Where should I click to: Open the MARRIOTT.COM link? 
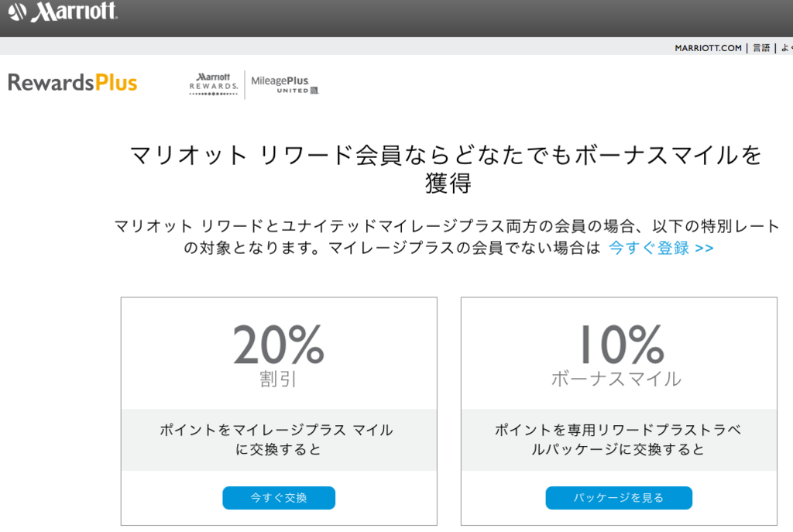coord(708,48)
